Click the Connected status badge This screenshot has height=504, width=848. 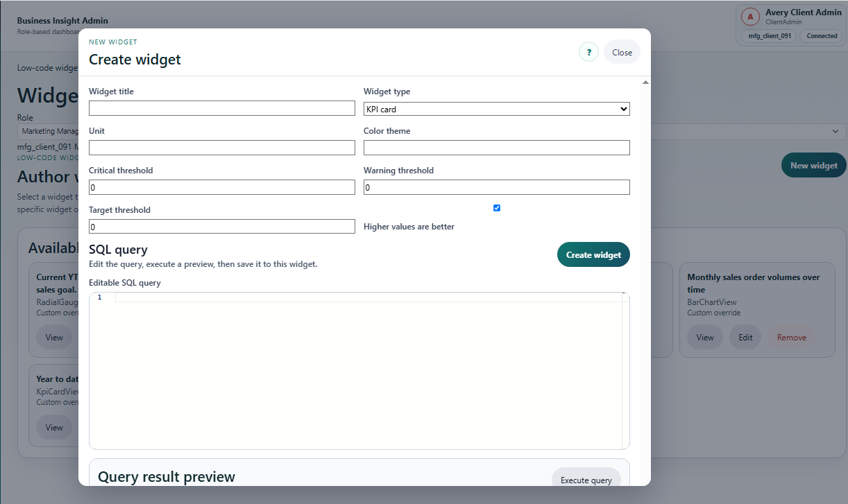[x=822, y=36]
